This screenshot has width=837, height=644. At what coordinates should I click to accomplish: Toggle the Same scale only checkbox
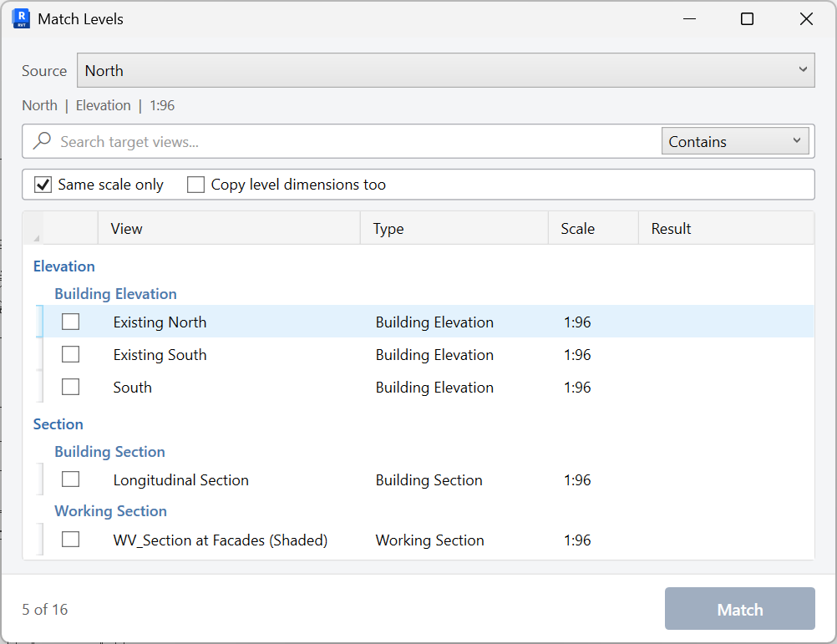43,185
